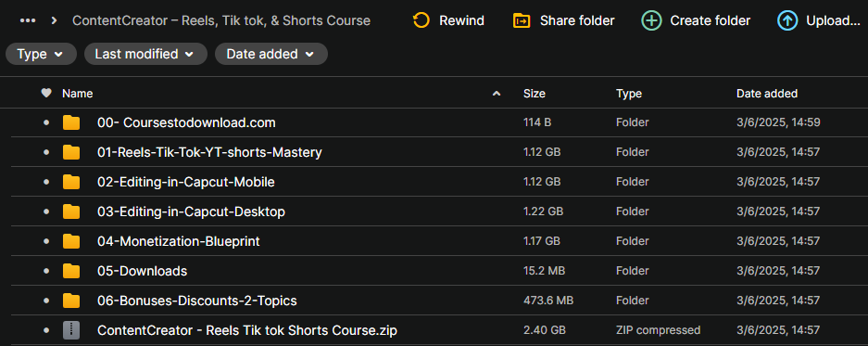The width and height of the screenshot is (868, 346).
Task: Open the Type filter dropdown
Action: tap(41, 55)
